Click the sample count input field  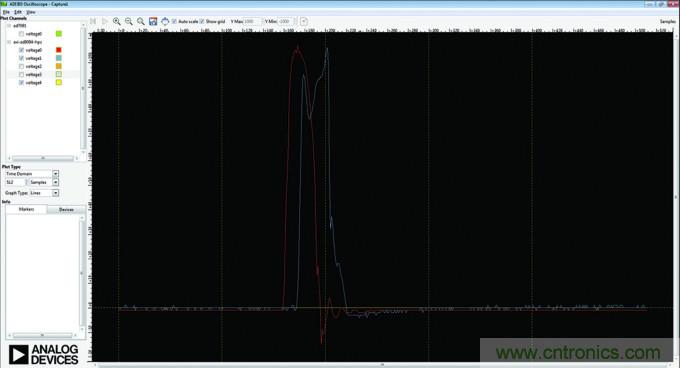click(x=15, y=182)
